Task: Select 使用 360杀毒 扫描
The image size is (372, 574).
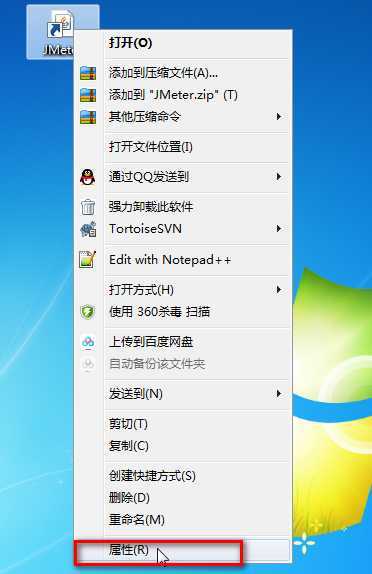Action: pos(183,312)
